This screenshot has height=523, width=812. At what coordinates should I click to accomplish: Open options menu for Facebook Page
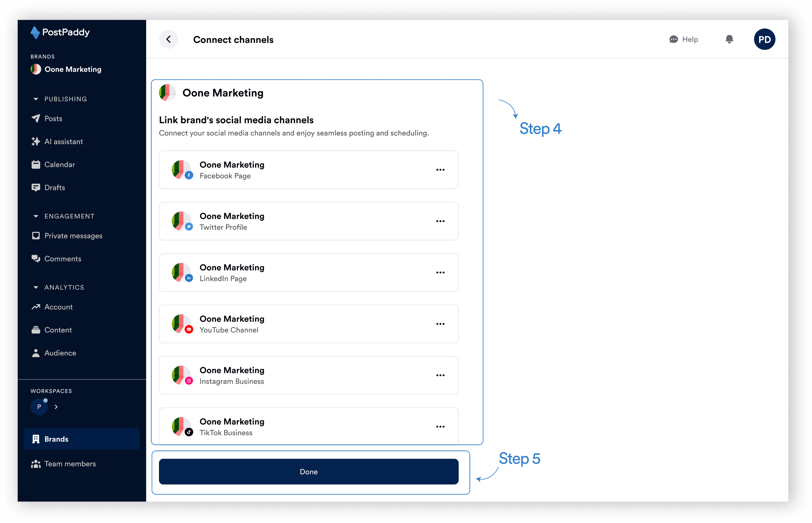(x=440, y=170)
